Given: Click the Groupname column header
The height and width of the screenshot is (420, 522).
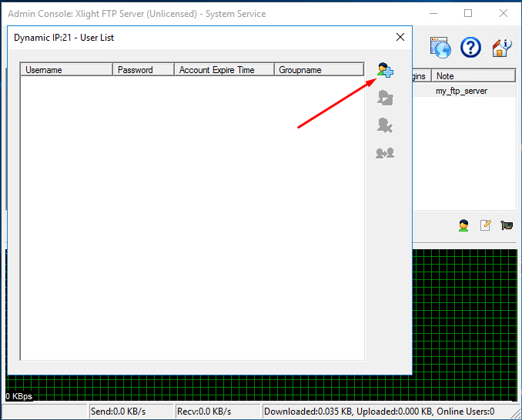Looking at the screenshot, I should coord(319,70).
